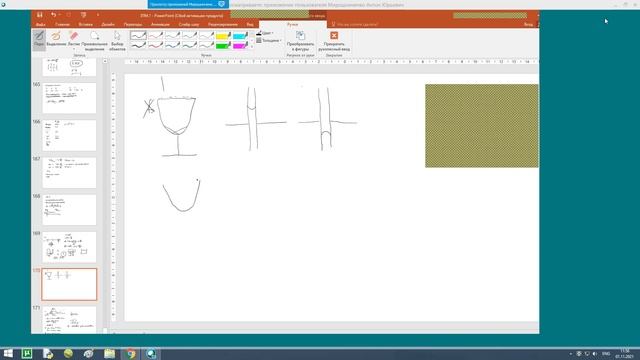Click thumbnail pane scroll up arrow
This screenshot has width=640, height=360.
click(x=105, y=61)
